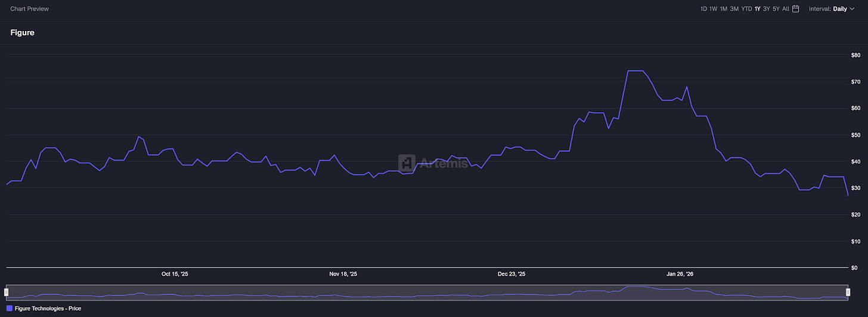
Task: Select the YTD time range
Action: pos(746,9)
